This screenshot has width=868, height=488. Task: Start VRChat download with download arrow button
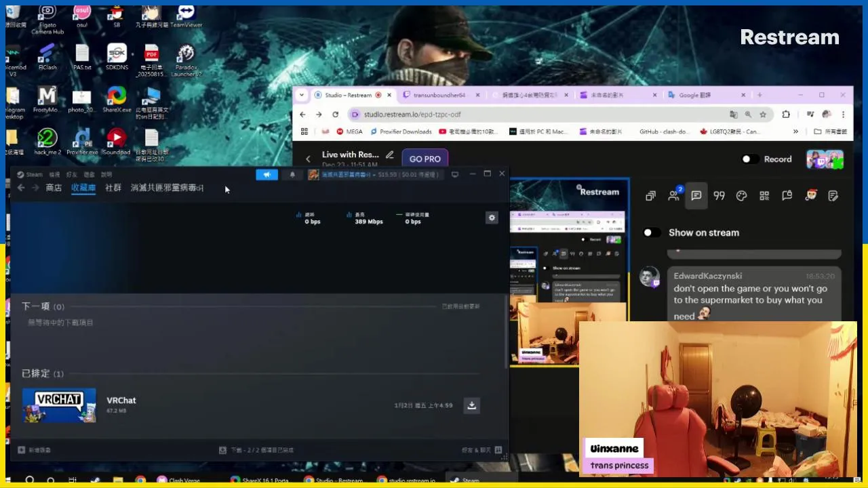[x=471, y=405]
